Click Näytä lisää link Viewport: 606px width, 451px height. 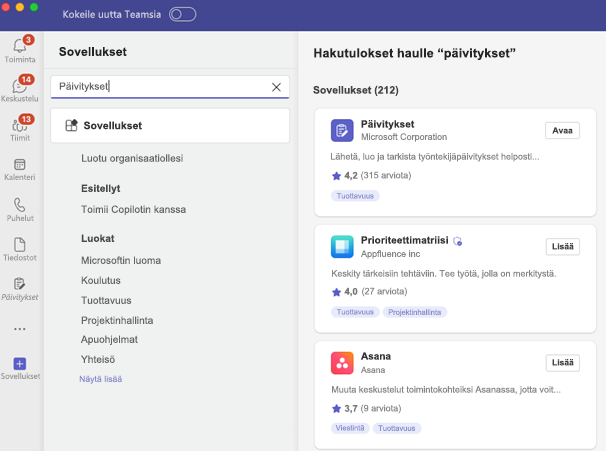tap(100, 379)
